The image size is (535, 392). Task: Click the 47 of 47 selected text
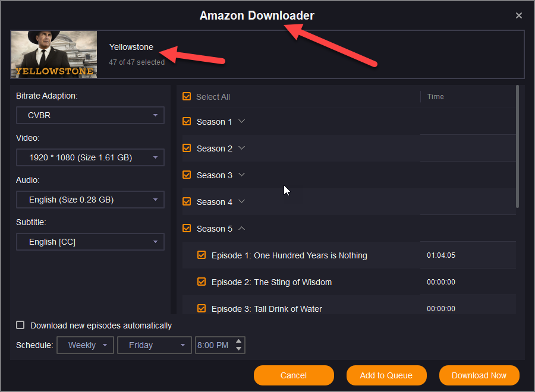137,62
